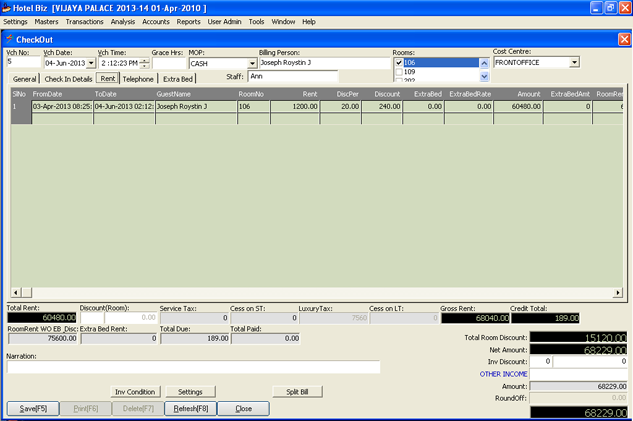
Task: Click the OTHER INCOME link
Action: 503,374
